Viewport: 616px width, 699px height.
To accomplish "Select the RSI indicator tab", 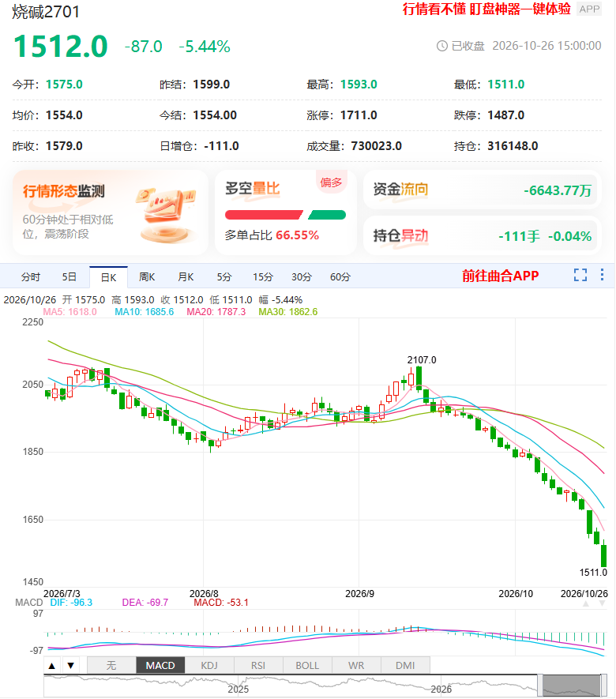I will (258, 666).
